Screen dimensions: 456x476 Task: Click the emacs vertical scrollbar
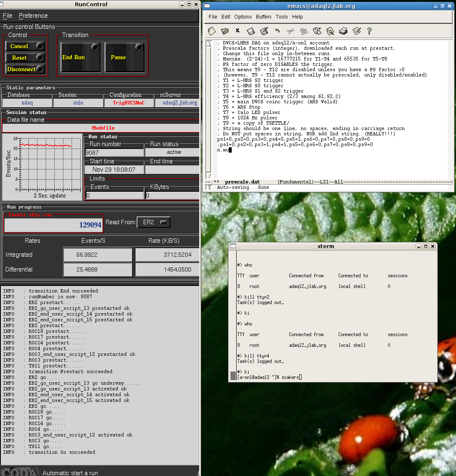(x=209, y=109)
